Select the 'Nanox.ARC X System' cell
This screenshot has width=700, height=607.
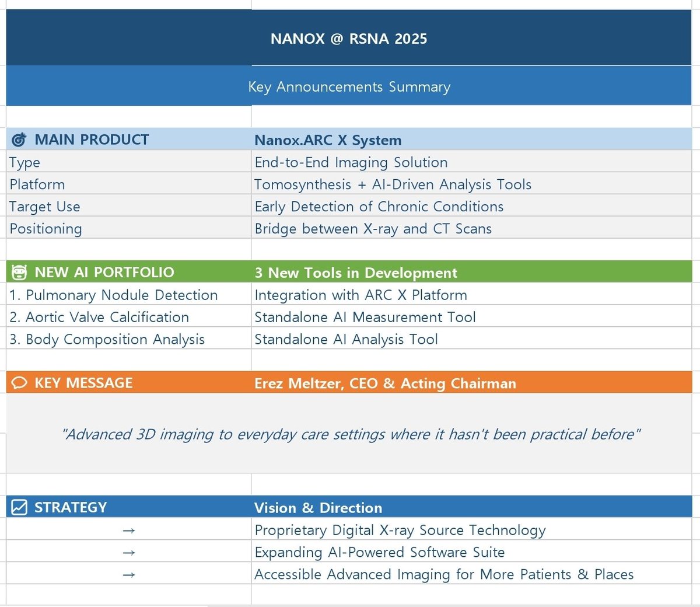471,139
